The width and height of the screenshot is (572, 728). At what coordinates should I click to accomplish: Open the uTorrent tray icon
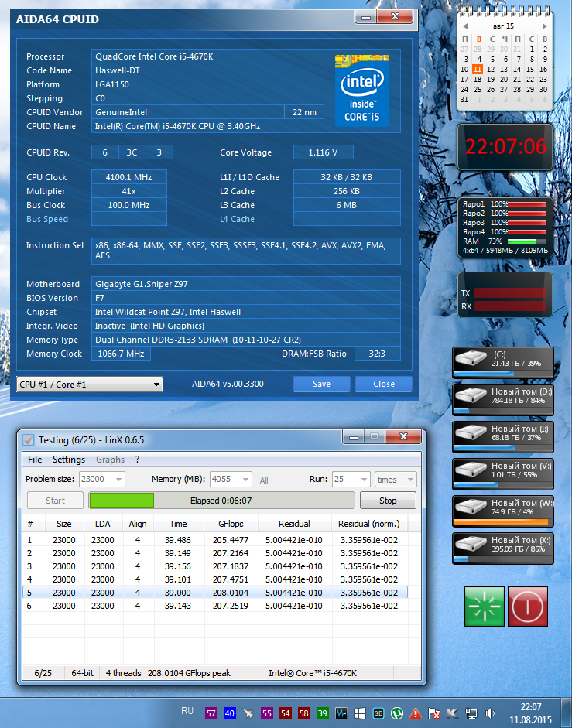click(x=397, y=713)
